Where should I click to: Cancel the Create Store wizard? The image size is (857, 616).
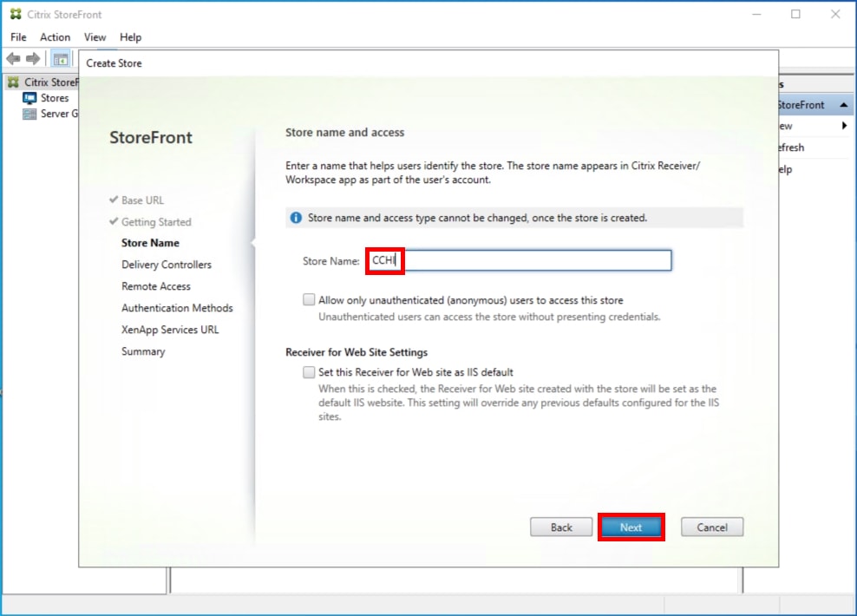pos(712,528)
